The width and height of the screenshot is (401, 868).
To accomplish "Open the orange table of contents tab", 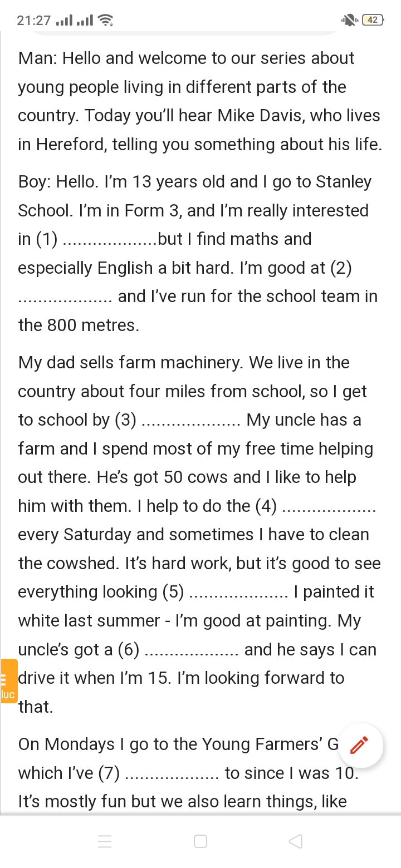I will tap(8, 681).
